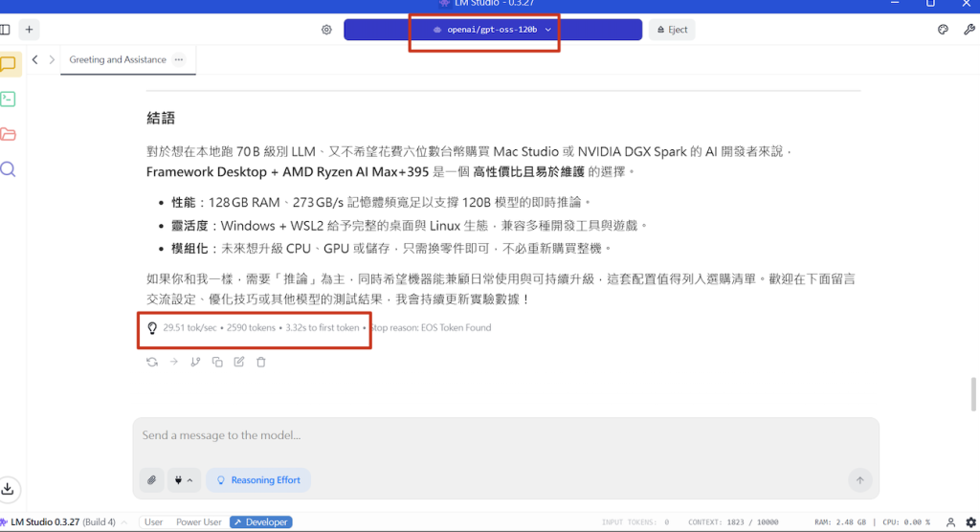Open the Developer terminal view in the sidebar
The height and width of the screenshot is (532, 980).
coord(8,99)
